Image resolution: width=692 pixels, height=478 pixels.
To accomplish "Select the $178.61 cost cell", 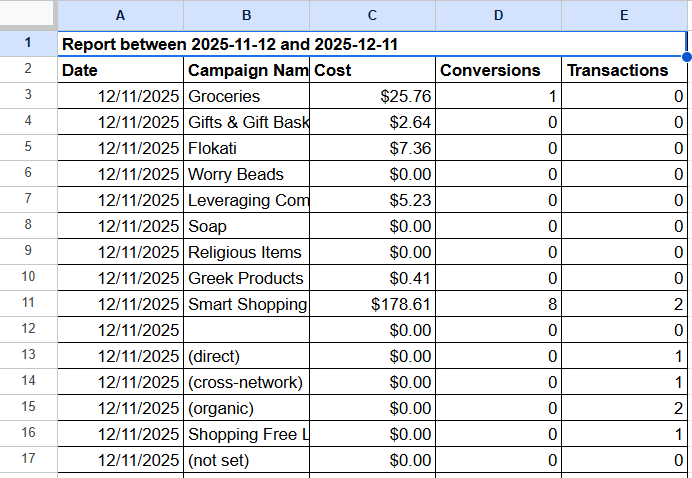I will (372, 304).
